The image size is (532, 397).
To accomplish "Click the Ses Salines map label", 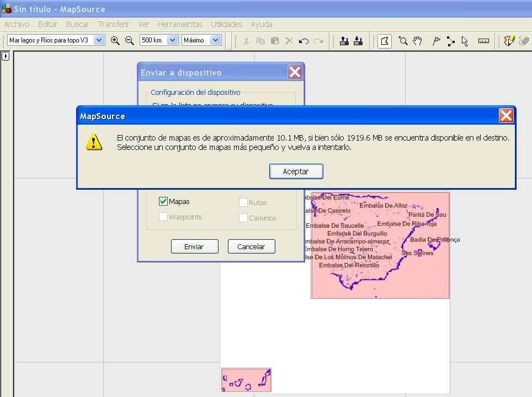I will [417, 253].
